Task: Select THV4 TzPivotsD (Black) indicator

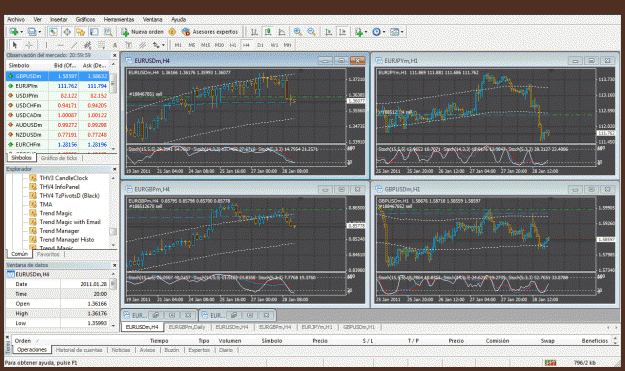Action: pyautogui.click(x=69, y=196)
